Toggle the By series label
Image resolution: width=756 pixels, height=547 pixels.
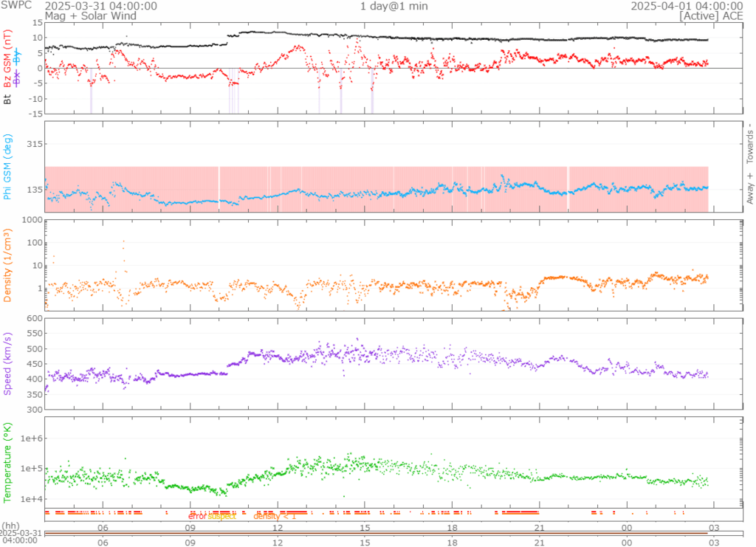point(16,55)
